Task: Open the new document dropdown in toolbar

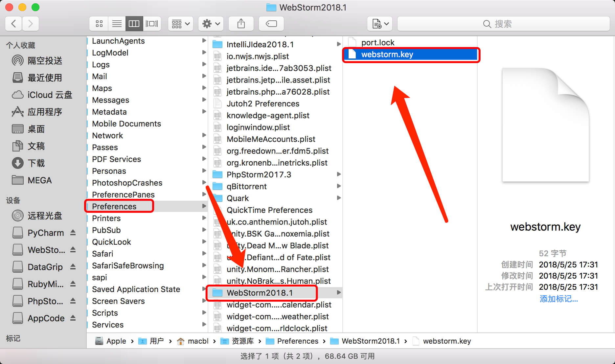Action: 380,24
